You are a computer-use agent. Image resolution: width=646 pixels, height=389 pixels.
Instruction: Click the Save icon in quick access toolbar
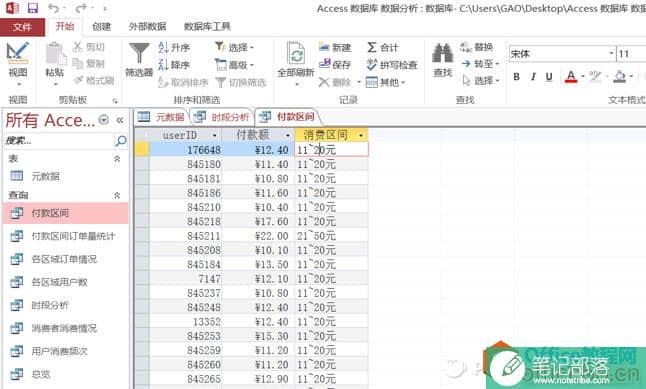tap(33, 8)
